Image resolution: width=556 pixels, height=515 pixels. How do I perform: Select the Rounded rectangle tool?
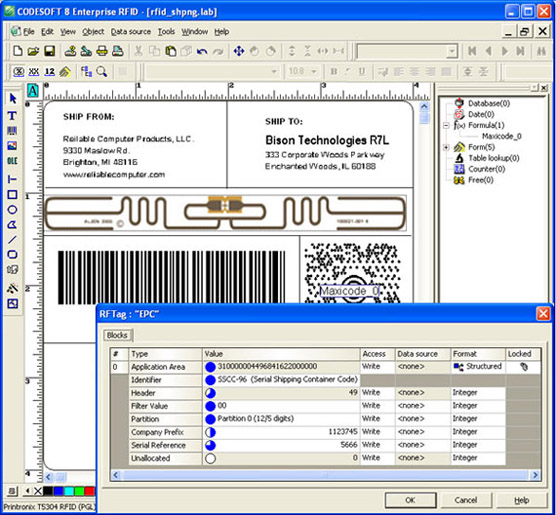point(12,254)
